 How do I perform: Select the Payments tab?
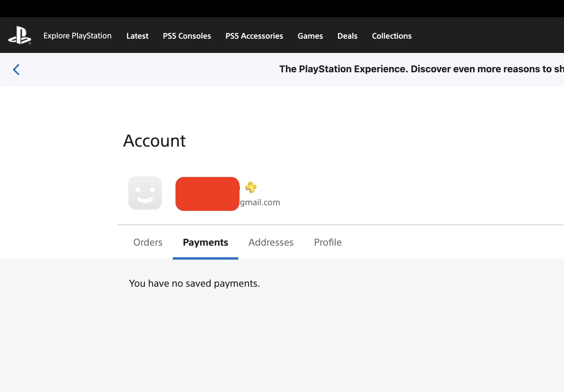coord(205,242)
